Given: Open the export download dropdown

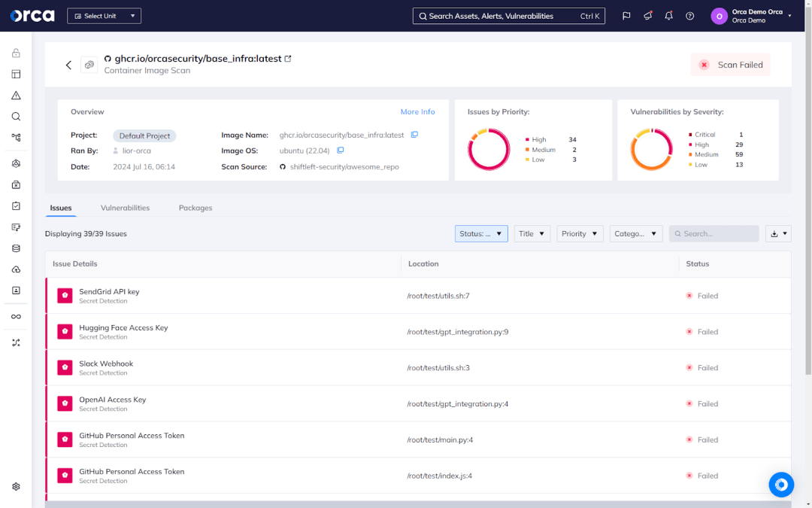Looking at the screenshot, I should pos(778,234).
